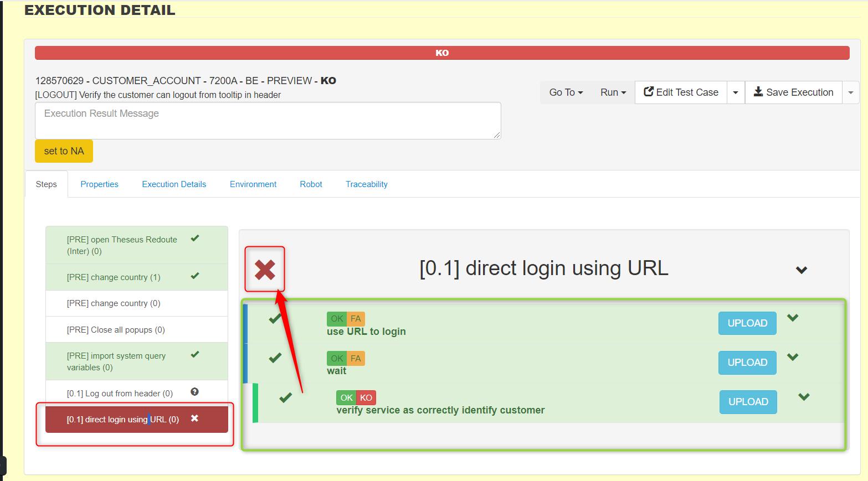Image resolution: width=868 pixels, height=481 pixels.
Task: Click UPLOAD for the 'wait' action
Action: click(x=747, y=363)
